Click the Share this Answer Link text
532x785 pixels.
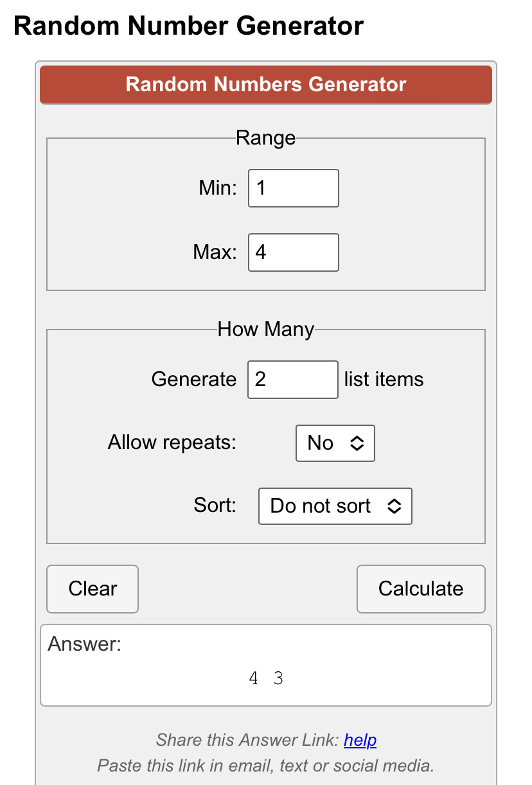point(247,741)
